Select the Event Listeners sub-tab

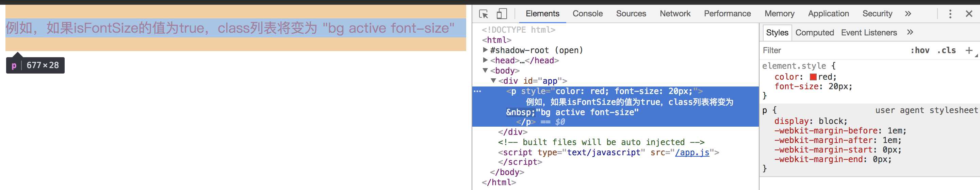pos(869,33)
